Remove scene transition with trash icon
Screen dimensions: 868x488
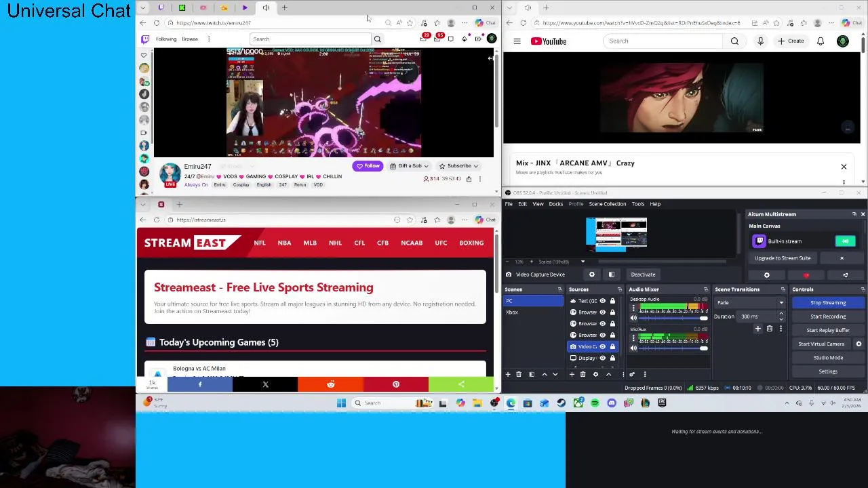[x=769, y=329]
